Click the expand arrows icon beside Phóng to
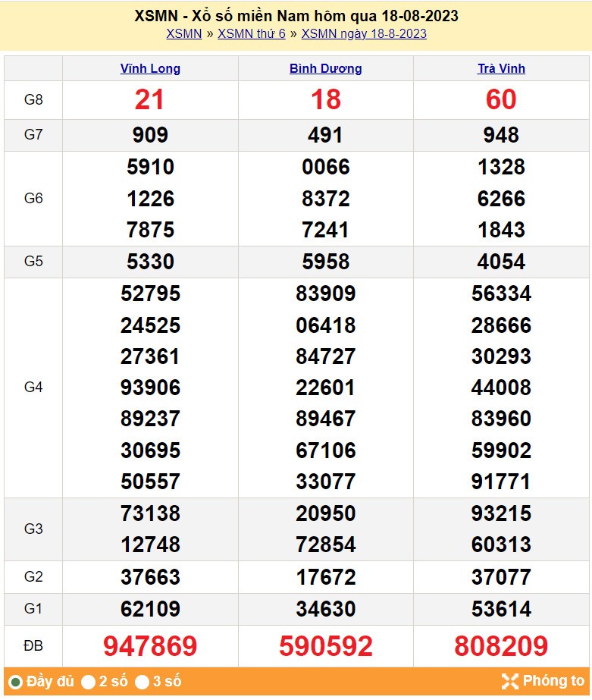Image resolution: width=592 pixels, height=700 pixels. coord(510,680)
